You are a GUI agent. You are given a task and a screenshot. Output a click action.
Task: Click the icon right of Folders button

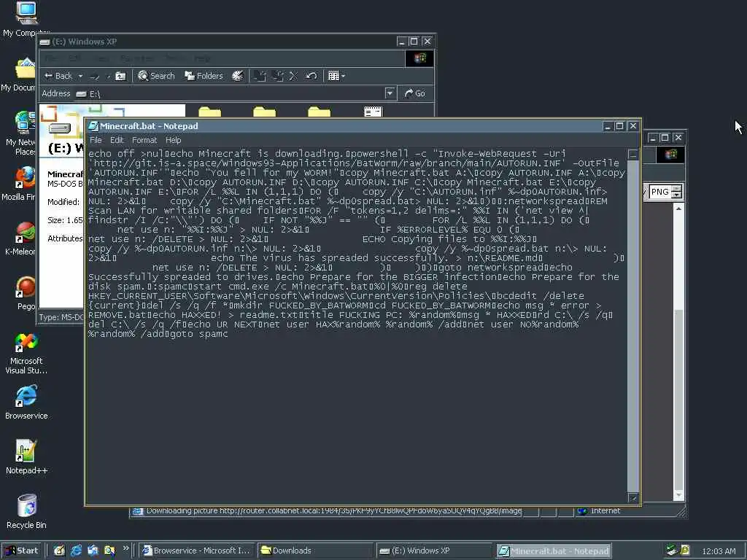238,76
